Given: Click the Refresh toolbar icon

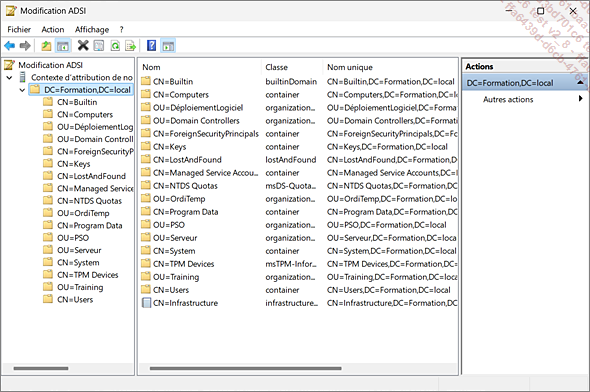Looking at the screenshot, I should [x=115, y=46].
